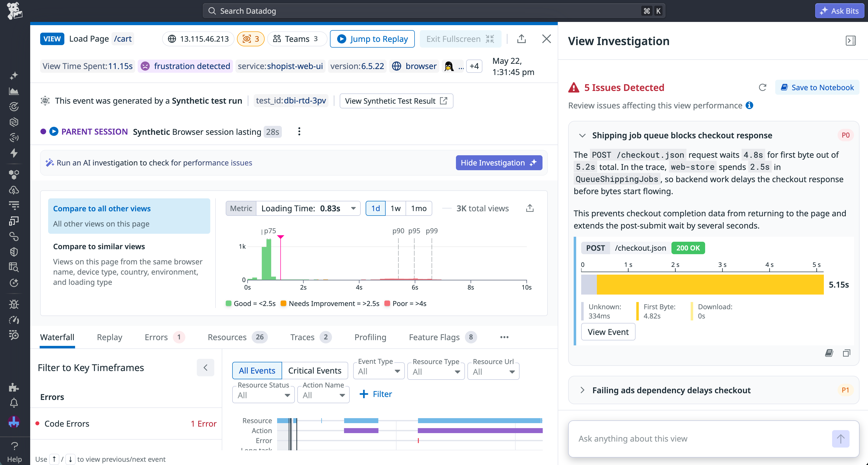This screenshot has width=868, height=465.
Task: Open the Resource Status dropdown
Action: coord(263,395)
